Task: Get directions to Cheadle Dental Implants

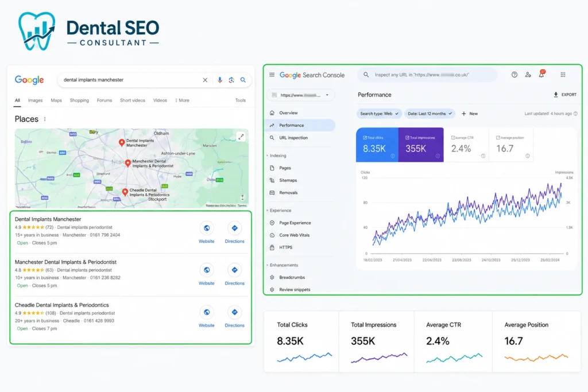Action: 234,312
